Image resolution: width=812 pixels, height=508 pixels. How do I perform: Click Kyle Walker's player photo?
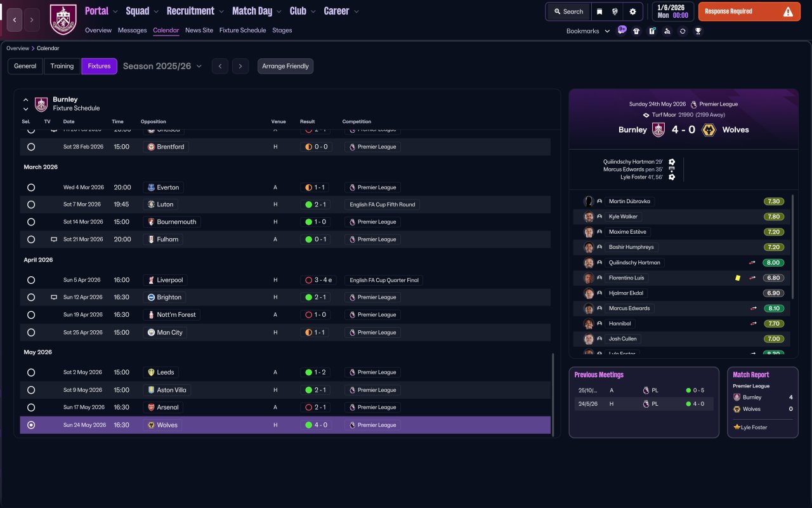point(589,217)
